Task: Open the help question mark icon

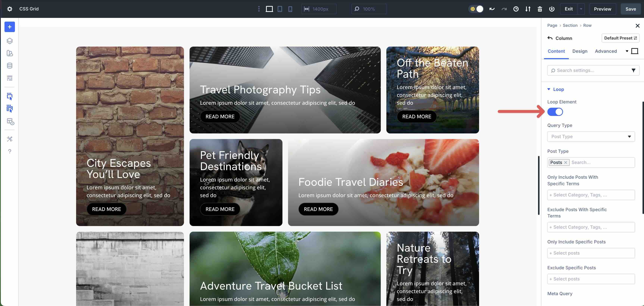Action: click(x=10, y=151)
